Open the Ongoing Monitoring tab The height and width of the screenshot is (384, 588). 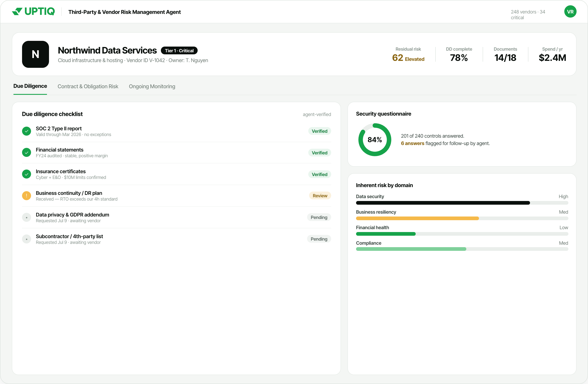152,86
